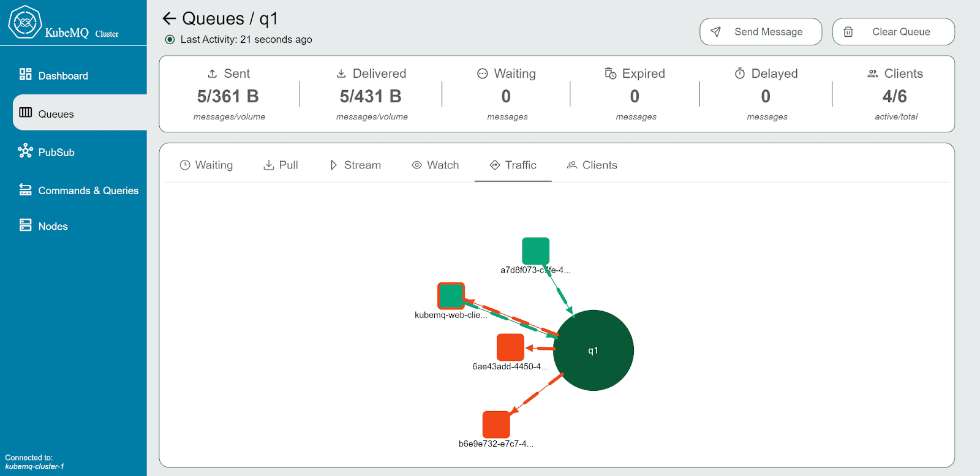Click the Delivered download icon
Image resolution: width=980 pixels, height=476 pixels.
(x=341, y=74)
